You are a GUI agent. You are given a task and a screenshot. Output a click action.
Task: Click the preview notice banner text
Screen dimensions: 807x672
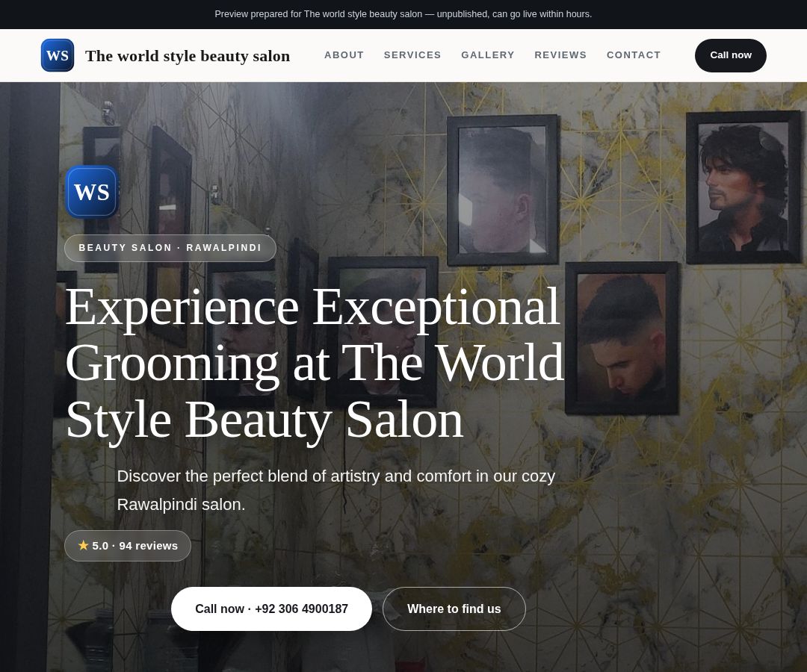(403, 14)
